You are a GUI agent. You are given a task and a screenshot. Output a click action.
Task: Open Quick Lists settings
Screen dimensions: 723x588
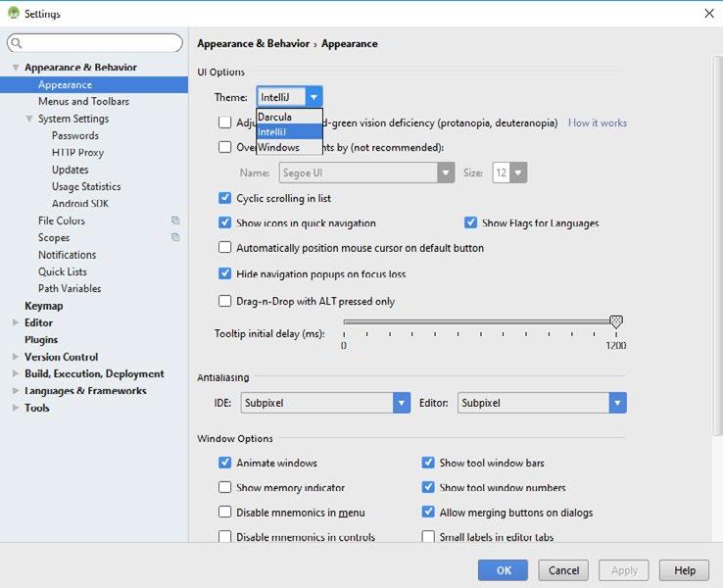[63, 271]
